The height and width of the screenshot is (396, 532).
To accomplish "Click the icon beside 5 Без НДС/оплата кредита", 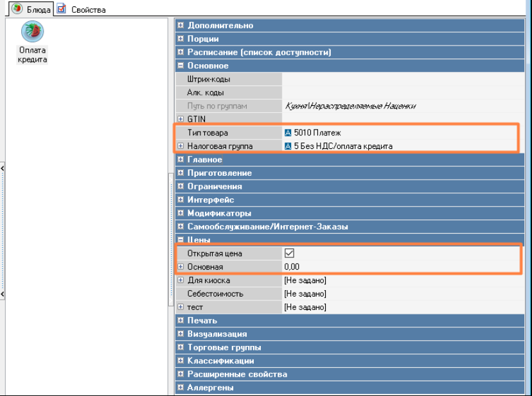I will (x=288, y=146).
